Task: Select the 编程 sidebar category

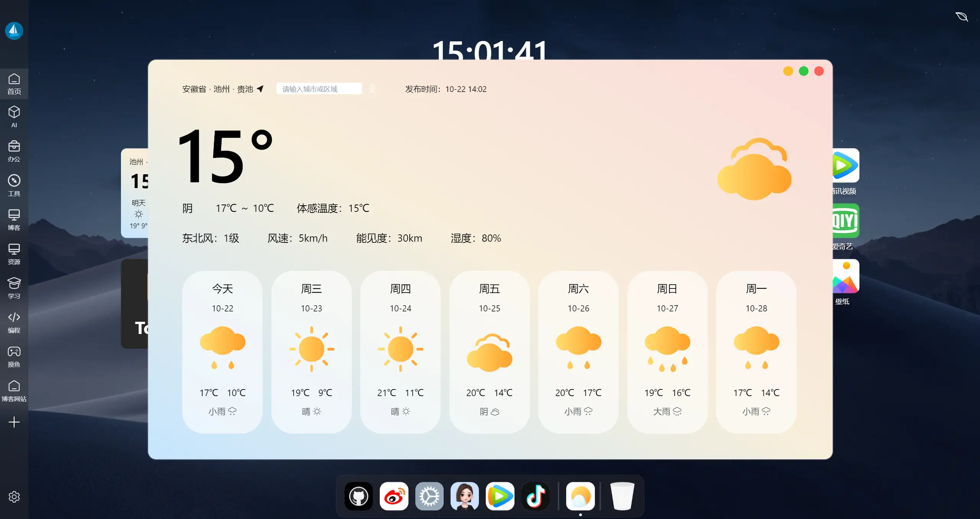Action: [x=14, y=323]
